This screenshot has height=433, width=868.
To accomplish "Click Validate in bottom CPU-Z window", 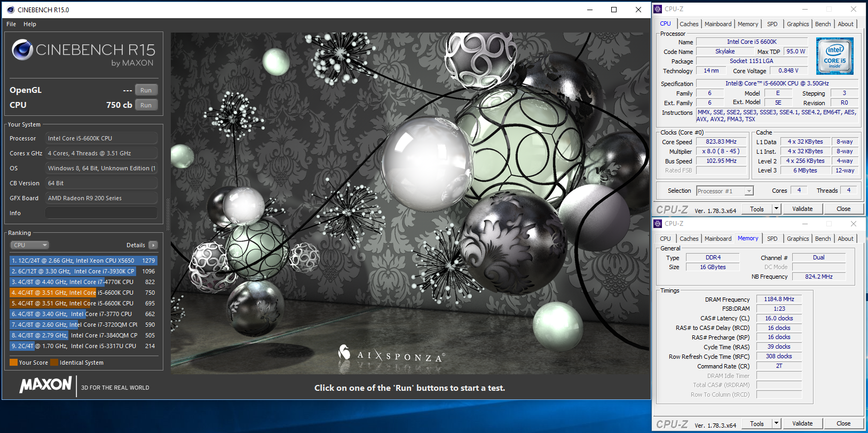I will point(802,423).
